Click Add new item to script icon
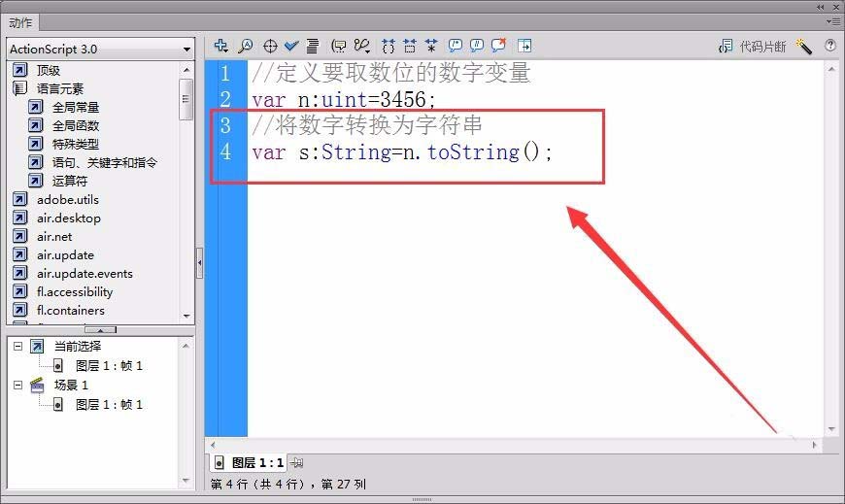 (x=220, y=46)
